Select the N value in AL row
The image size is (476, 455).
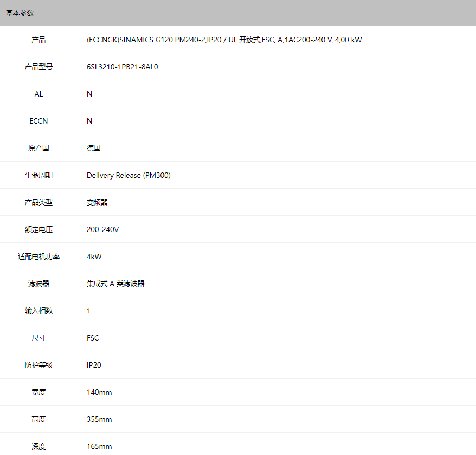[89, 94]
